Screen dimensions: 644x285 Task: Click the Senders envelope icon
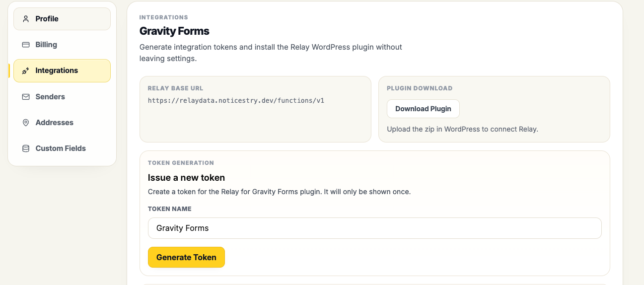click(x=26, y=97)
